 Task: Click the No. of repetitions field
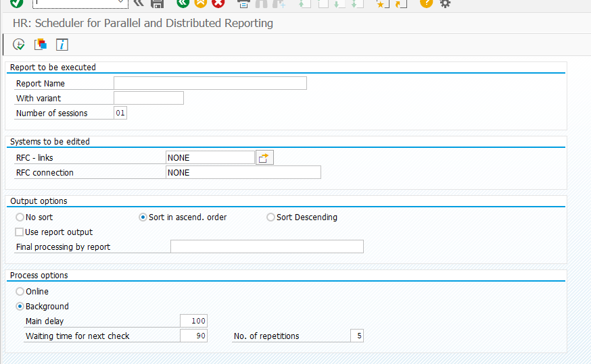(356, 336)
